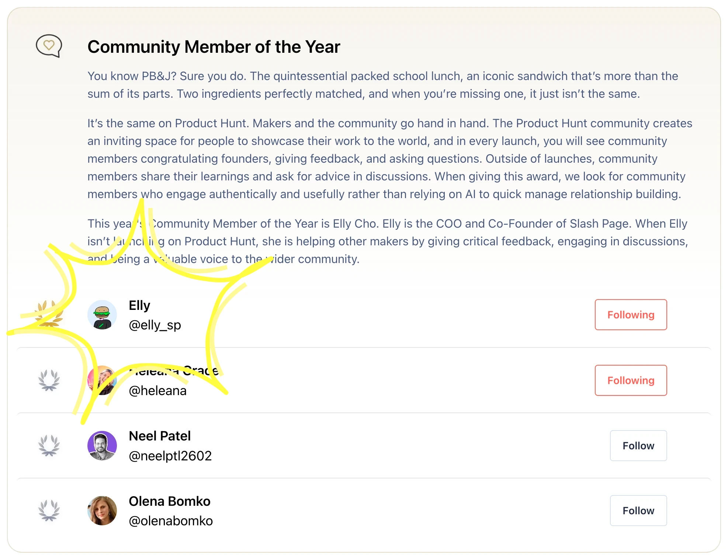Open Neel Patel's profile avatar
Viewport: 728px width, 560px height.
[102, 446]
